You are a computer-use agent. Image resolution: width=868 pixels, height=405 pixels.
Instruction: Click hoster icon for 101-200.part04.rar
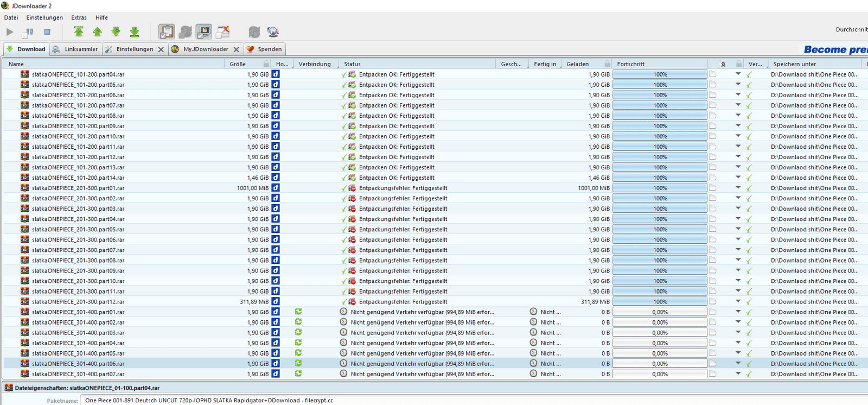pos(276,74)
